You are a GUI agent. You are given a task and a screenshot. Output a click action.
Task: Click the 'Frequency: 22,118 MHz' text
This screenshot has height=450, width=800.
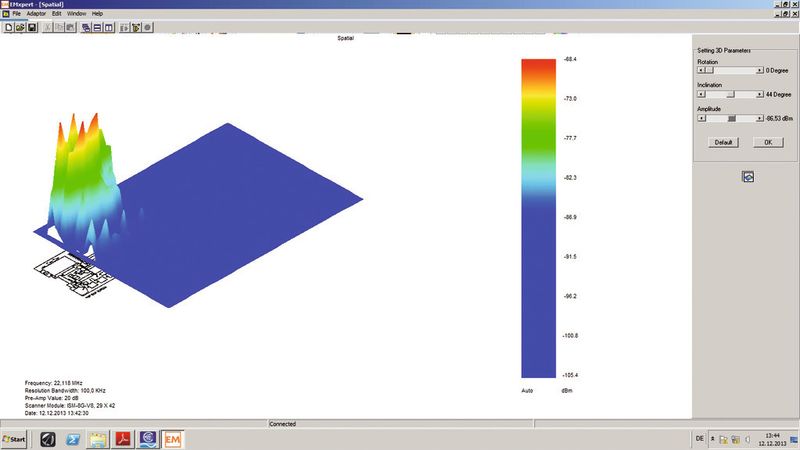pyautogui.click(x=54, y=383)
